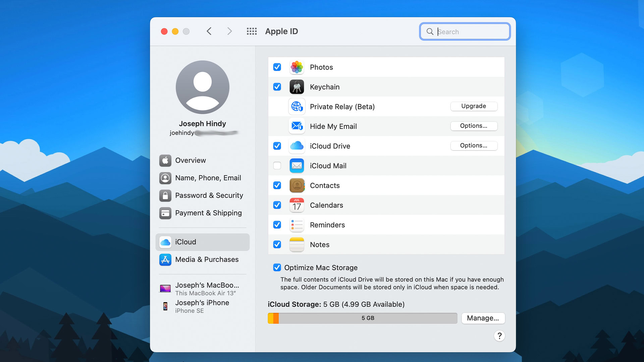Click the Private Relay globe icon

[297, 107]
